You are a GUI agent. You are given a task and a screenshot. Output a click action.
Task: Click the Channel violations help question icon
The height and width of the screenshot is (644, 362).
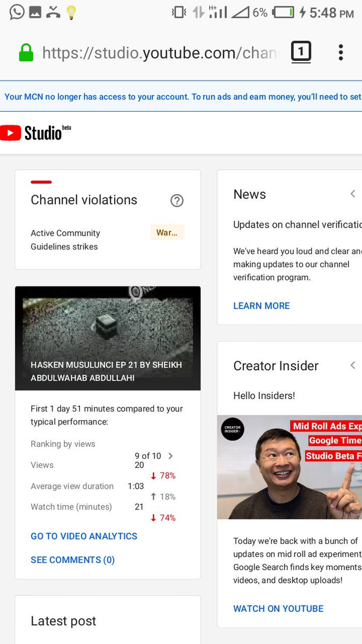tap(177, 201)
